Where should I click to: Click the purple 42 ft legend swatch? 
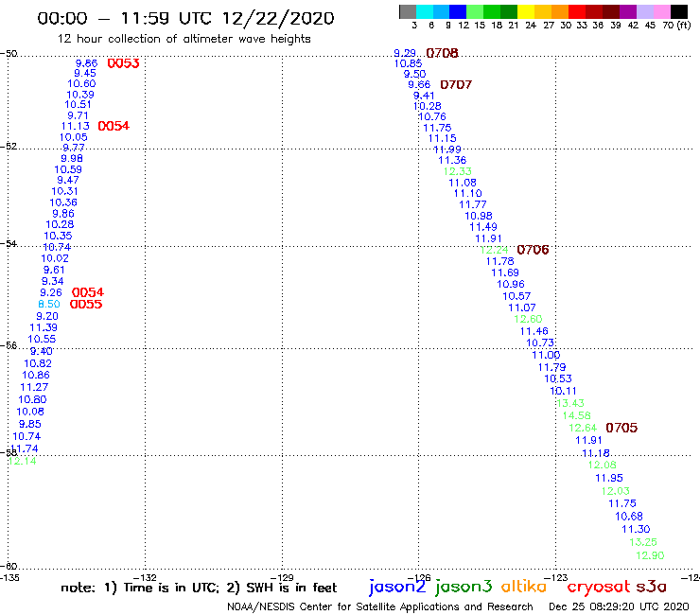pos(628,11)
